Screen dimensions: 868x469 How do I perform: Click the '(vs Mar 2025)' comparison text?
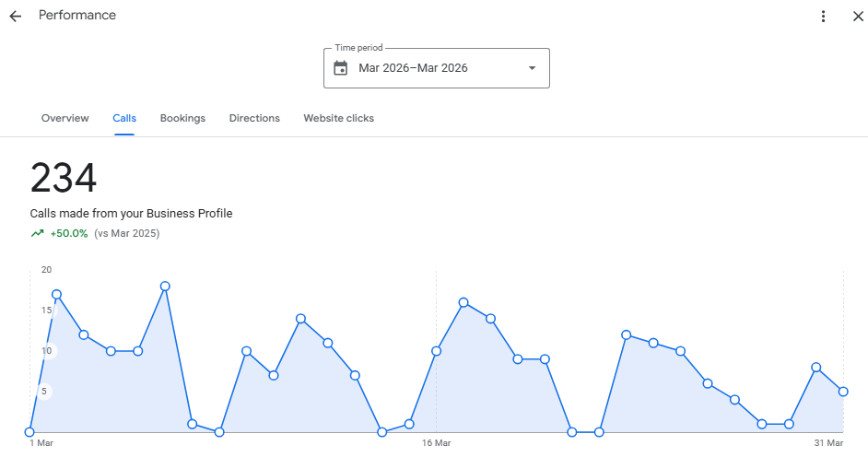coord(127,233)
